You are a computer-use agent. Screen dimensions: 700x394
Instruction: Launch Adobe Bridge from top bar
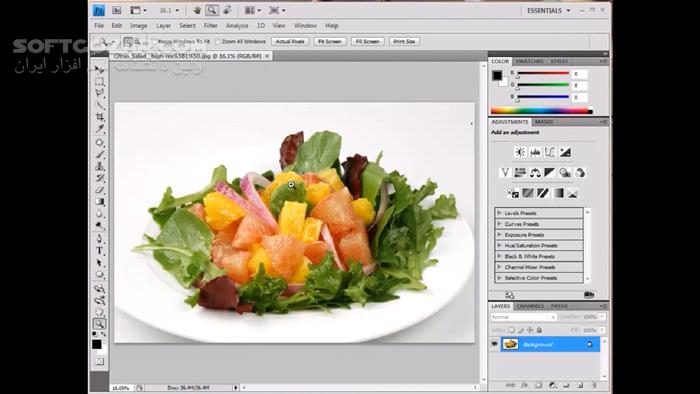pos(116,10)
